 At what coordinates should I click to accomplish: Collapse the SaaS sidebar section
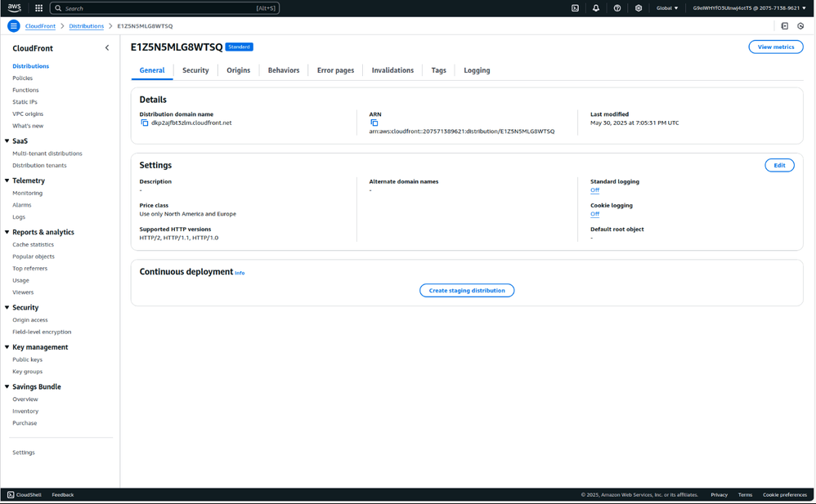7,141
